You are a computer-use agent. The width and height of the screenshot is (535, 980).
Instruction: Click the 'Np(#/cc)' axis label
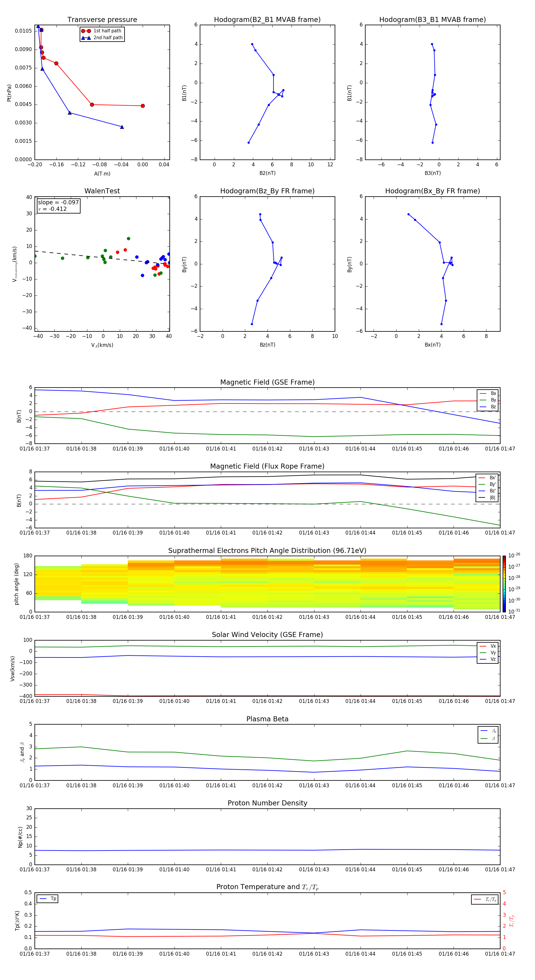coord(20,837)
